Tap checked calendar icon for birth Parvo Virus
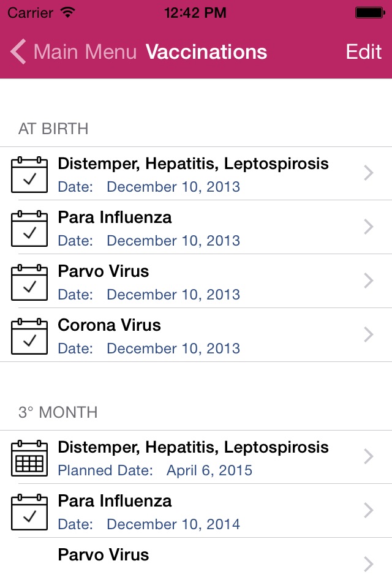392x588 pixels. pos(29,282)
